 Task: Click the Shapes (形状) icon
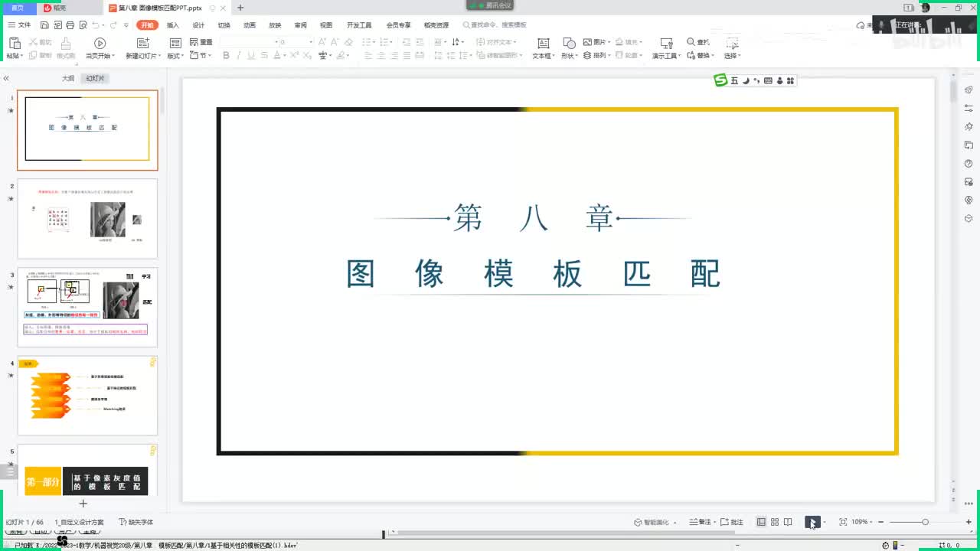(569, 44)
